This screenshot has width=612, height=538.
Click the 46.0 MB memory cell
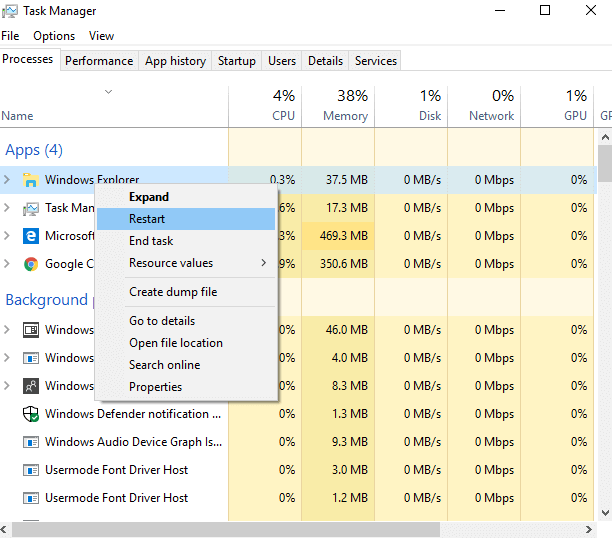pos(338,330)
